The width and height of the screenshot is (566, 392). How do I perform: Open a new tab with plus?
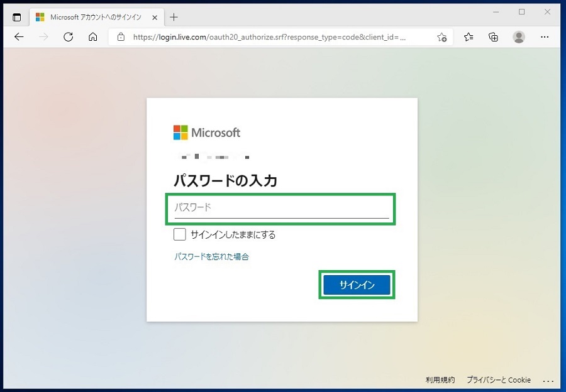coord(174,17)
